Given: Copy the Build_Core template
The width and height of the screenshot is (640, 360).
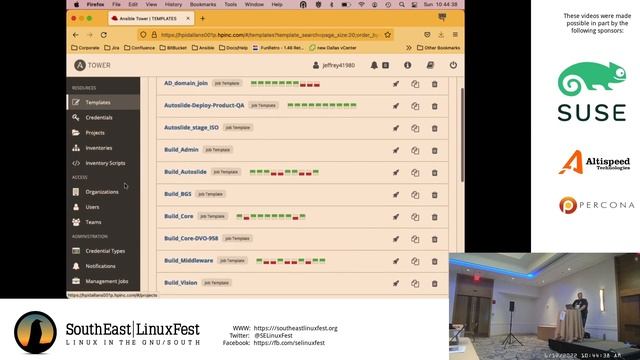Looking at the screenshot, I should coord(415,217).
